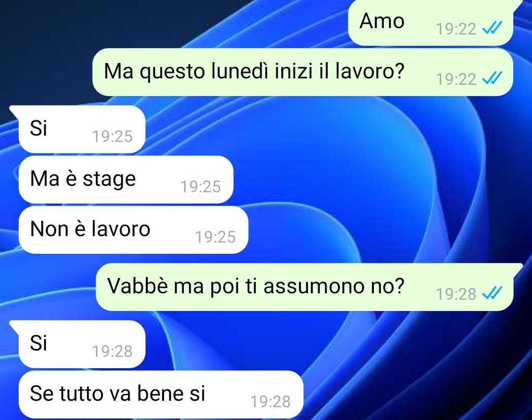This screenshot has width=532, height=420.
Task: Tap the 'Non è lavoro' message
Action: pos(133,230)
